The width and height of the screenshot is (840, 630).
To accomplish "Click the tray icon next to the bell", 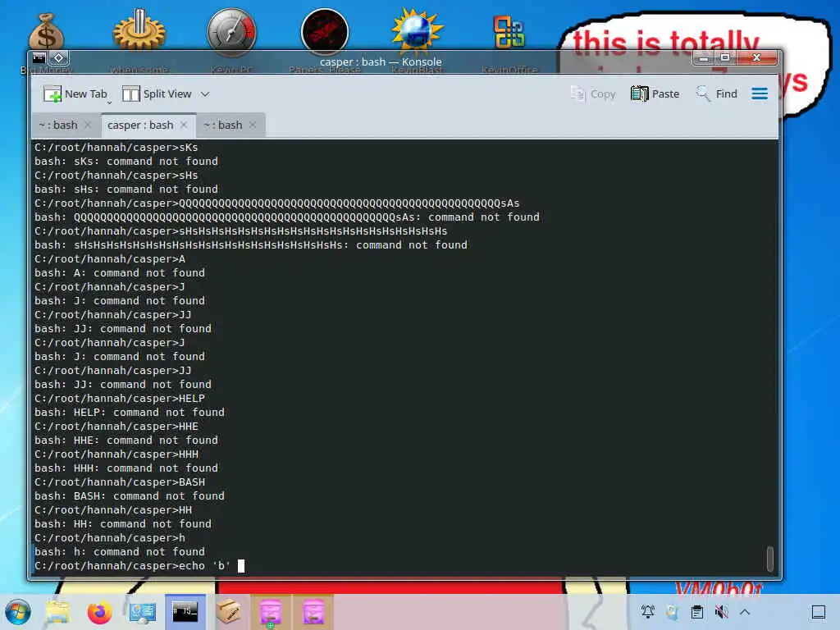I will tap(673, 612).
